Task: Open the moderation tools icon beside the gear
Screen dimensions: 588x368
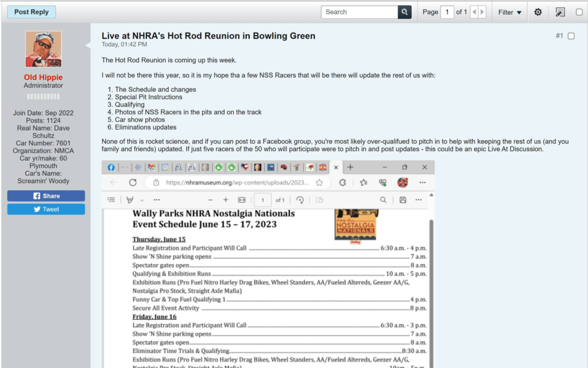Action: (x=560, y=12)
